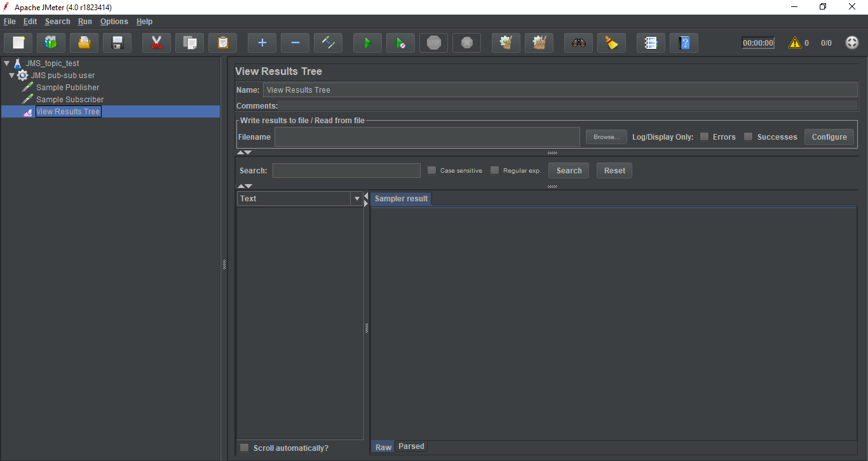Image resolution: width=868 pixels, height=461 pixels.
Task: Collapse the JMS_topic_test tree node
Action: point(6,63)
